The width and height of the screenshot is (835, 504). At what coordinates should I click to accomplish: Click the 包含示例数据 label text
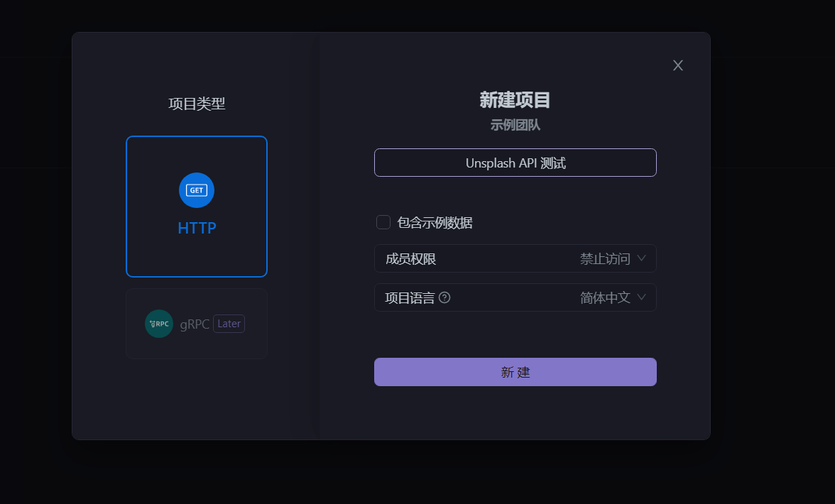pos(435,222)
